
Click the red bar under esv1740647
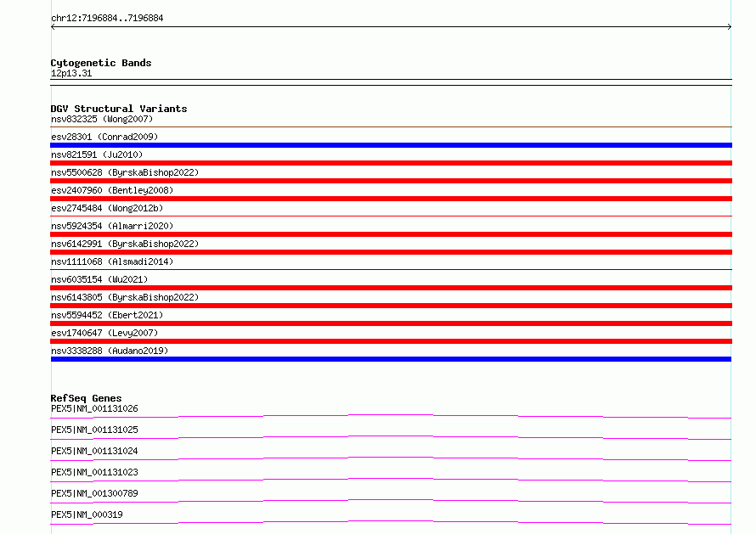pos(391,341)
